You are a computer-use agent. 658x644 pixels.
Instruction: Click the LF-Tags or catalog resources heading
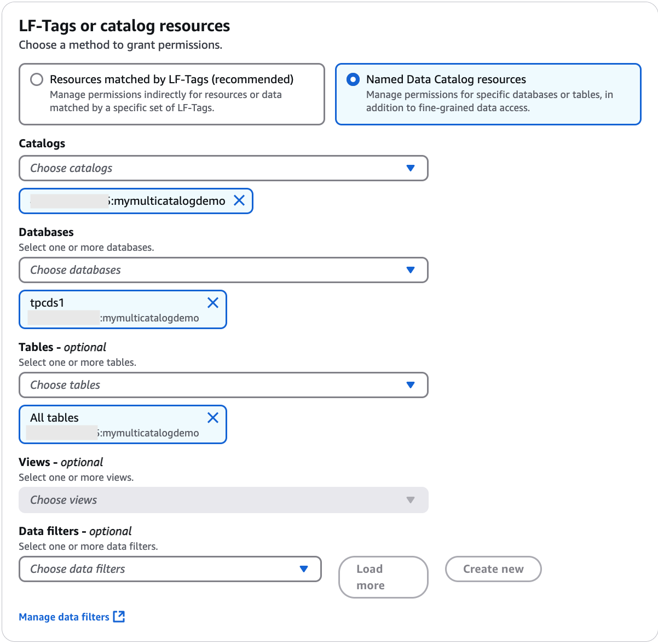pyautogui.click(x=124, y=25)
